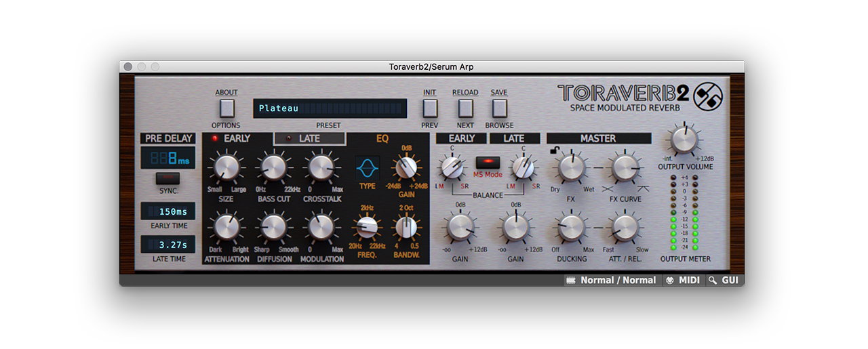Click the EQ GAIN knob
868x349 pixels.
pos(406,167)
